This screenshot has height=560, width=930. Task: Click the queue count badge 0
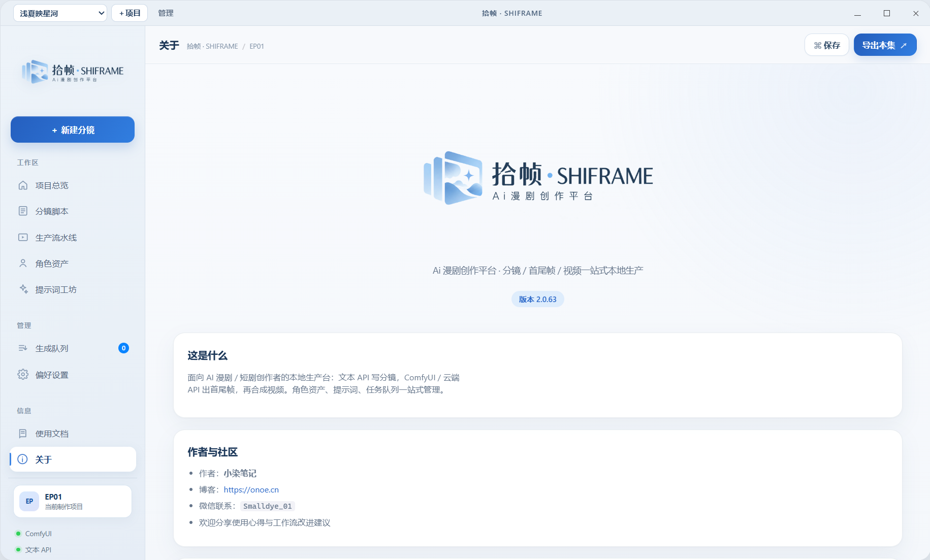(x=123, y=348)
